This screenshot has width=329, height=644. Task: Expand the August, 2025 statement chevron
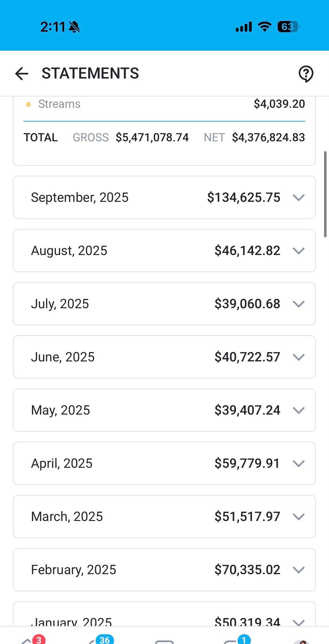tap(298, 251)
